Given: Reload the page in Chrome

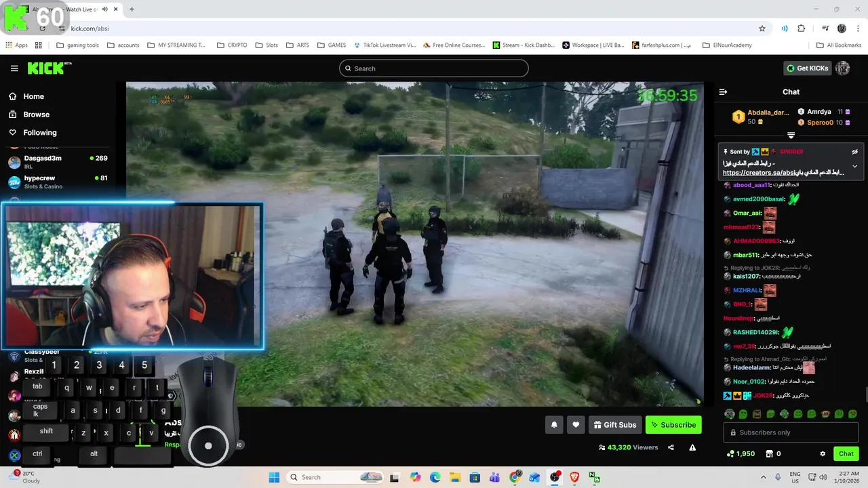Looking at the screenshot, I should click(x=42, y=28).
